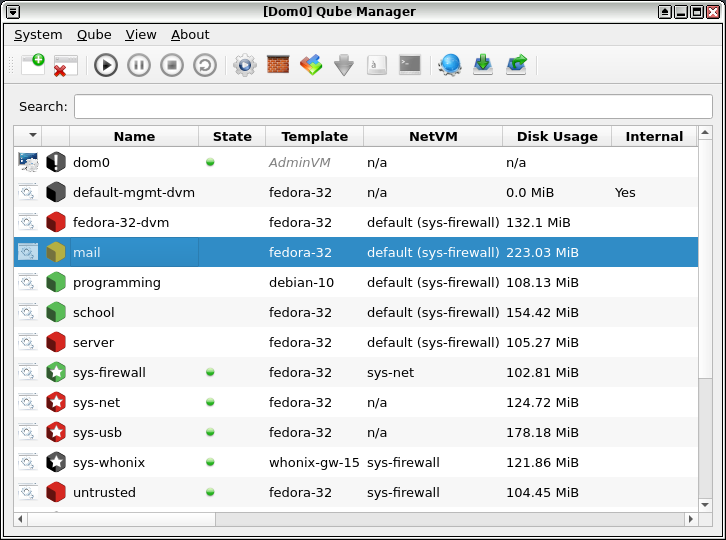Pause the selected qube
The width and height of the screenshot is (726, 540).
(139, 66)
